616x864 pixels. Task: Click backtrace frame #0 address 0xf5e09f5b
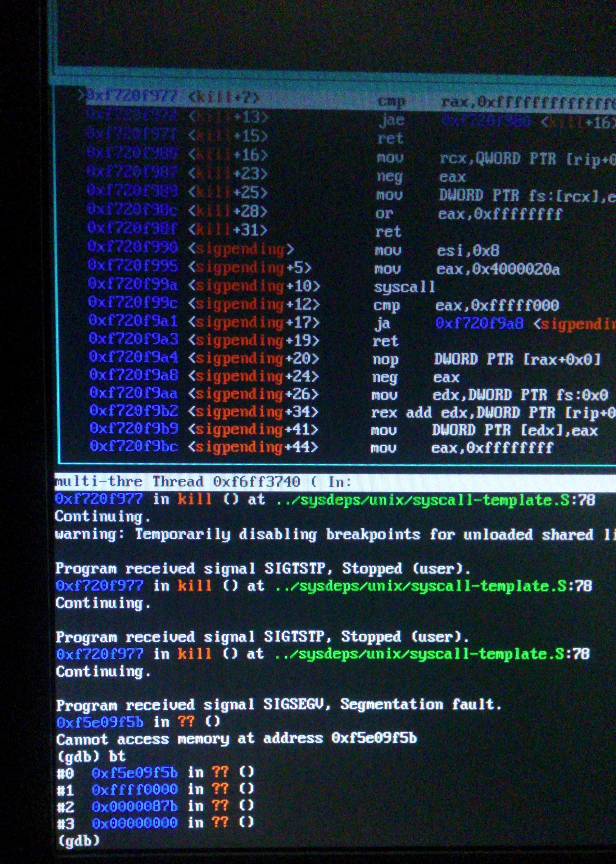tap(135, 773)
